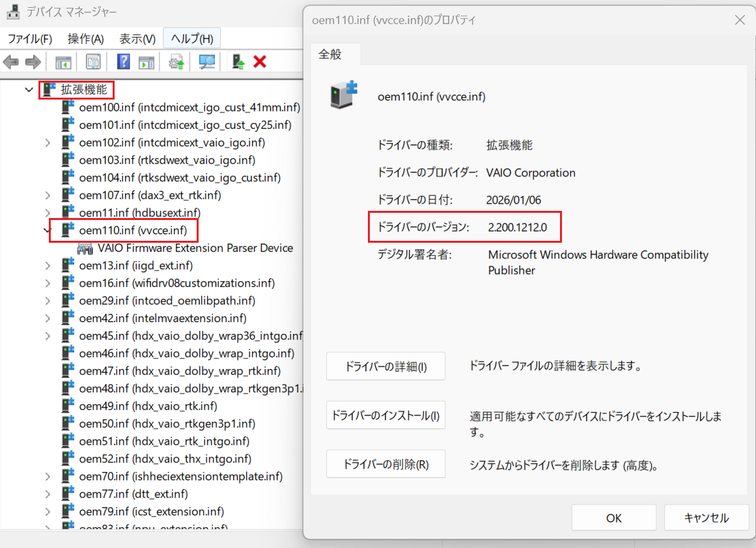The image size is (756, 548).
Task: Expand the oem102.inf tree node
Action: (48, 142)
